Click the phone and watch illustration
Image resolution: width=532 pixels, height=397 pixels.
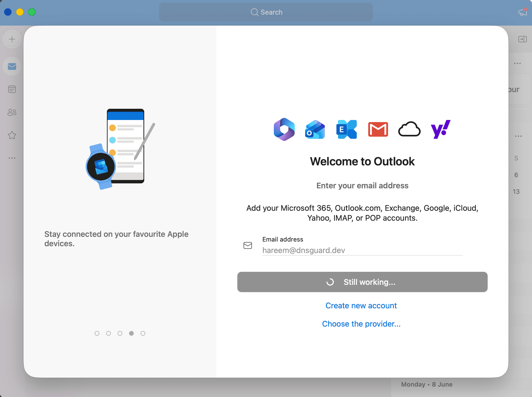click(x=120, y=149)
